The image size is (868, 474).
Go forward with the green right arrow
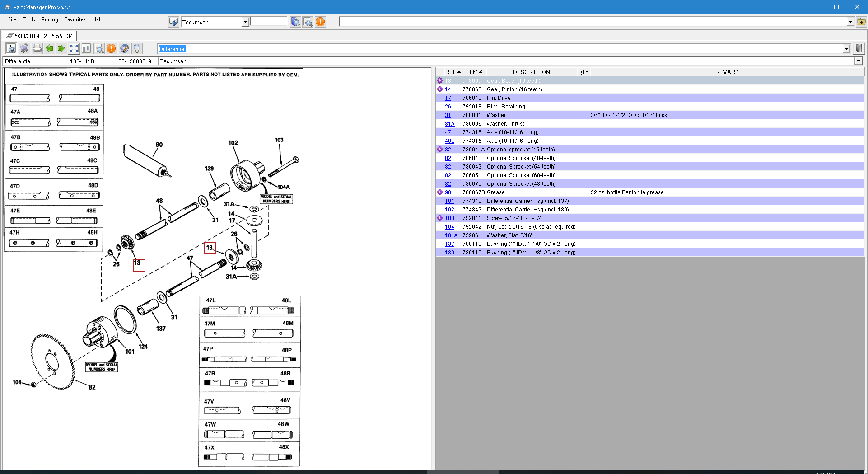point(61,48)
